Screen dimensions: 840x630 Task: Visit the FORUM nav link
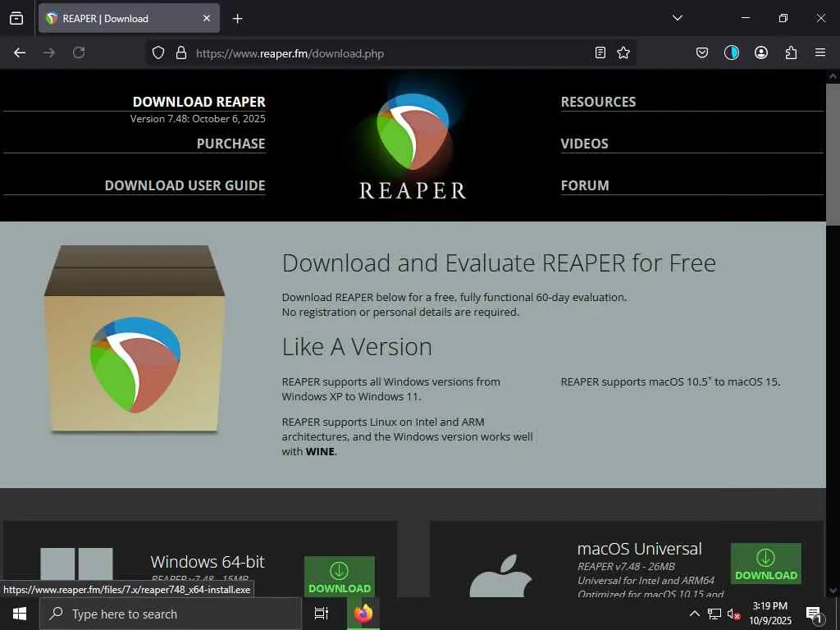pyautogui.click(x=585, y=185)
